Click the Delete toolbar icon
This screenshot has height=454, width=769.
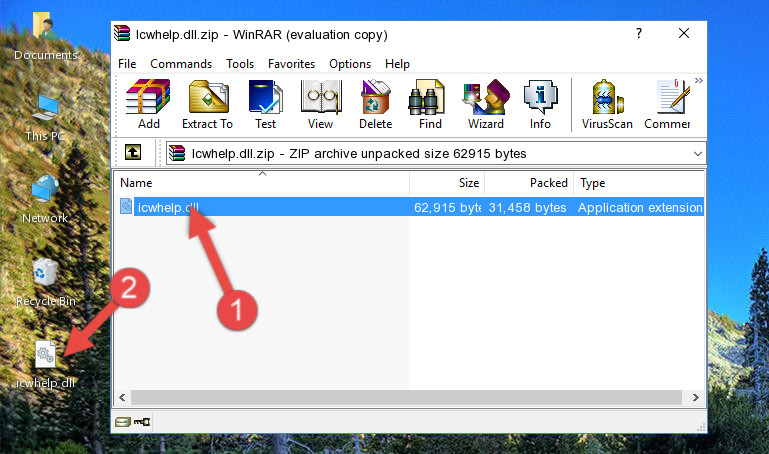(x=376, y=104)
